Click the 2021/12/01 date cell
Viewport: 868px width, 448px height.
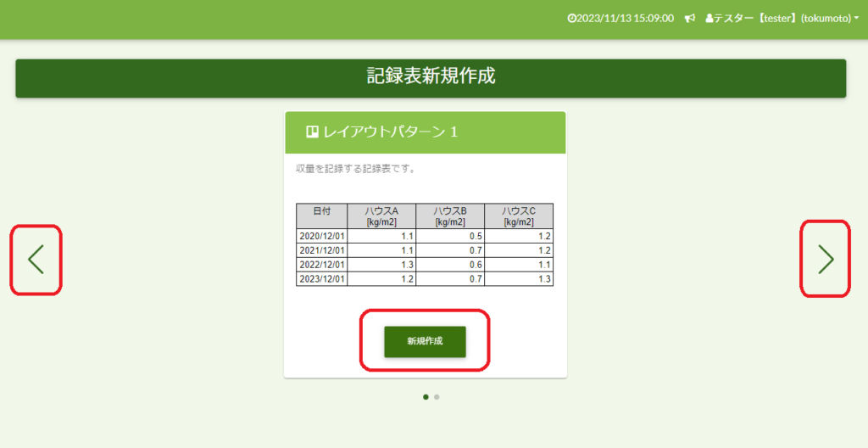click(321, 250)
